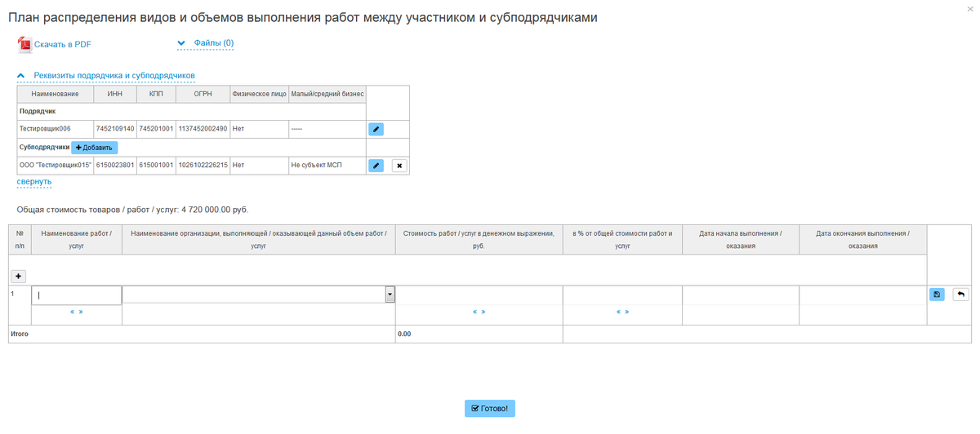Viewport: 980px width, 434px height.
Task: Add a new work row with plus icon
Action: click(x=18, y=277)
